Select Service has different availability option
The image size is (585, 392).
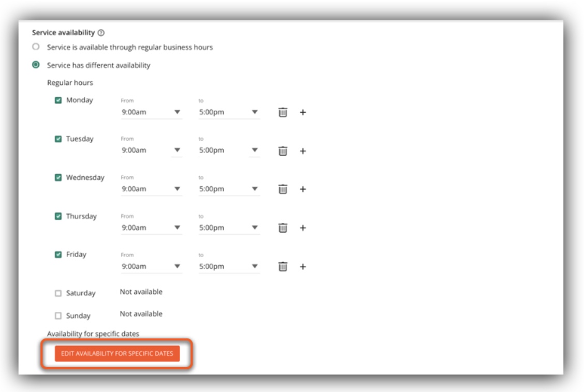click(36, 65)
